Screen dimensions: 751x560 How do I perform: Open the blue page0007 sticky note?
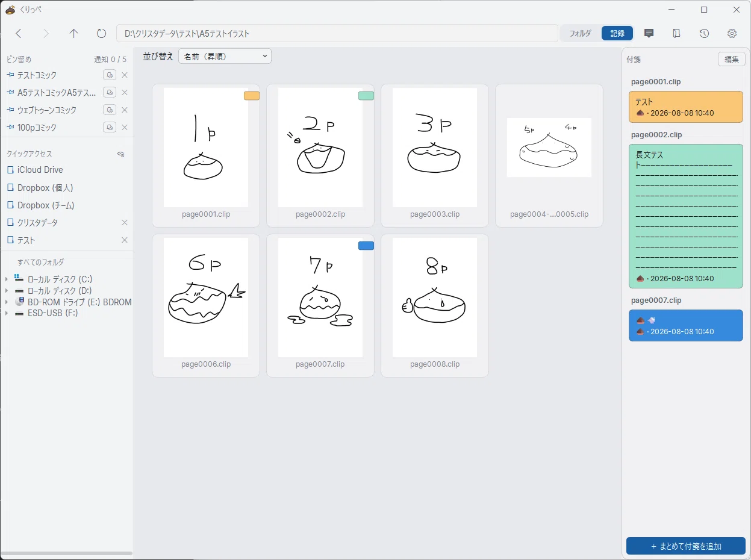pyautogui.click(x=686, y=326)
